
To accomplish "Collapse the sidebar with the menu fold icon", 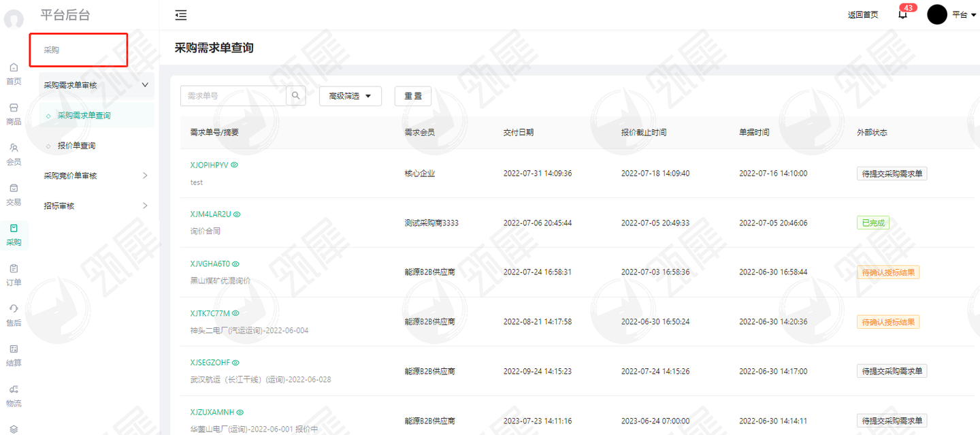I will (180, 15).
